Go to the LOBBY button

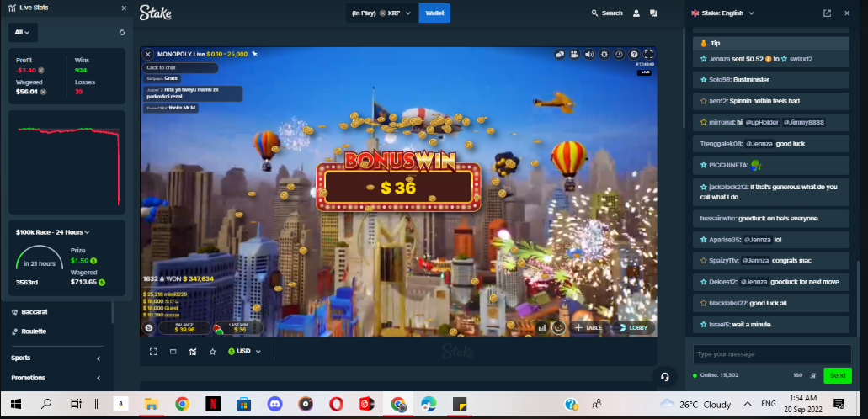633,327
